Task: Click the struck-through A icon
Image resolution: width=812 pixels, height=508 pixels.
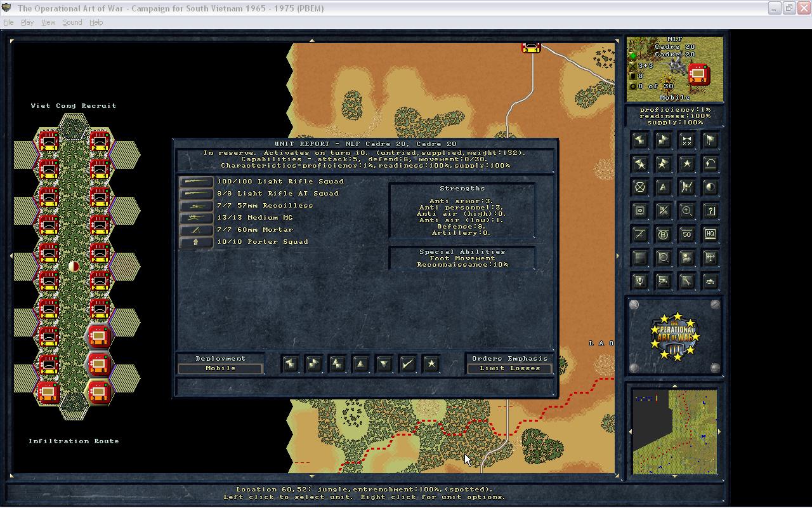Action: [x=640, y=234]
